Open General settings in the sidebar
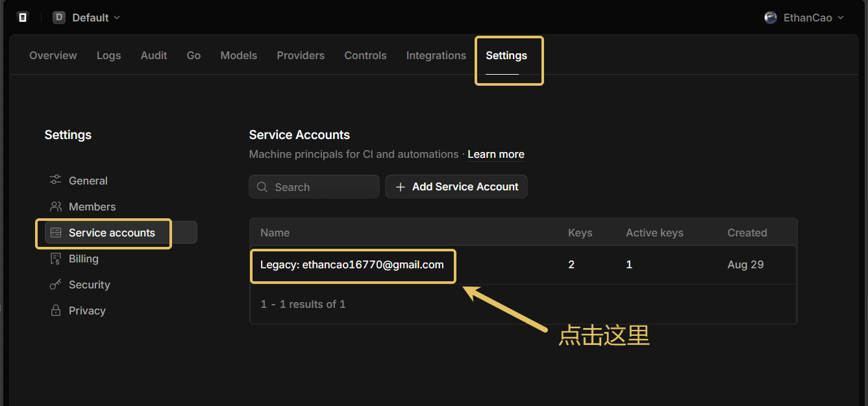 (88, 181)
